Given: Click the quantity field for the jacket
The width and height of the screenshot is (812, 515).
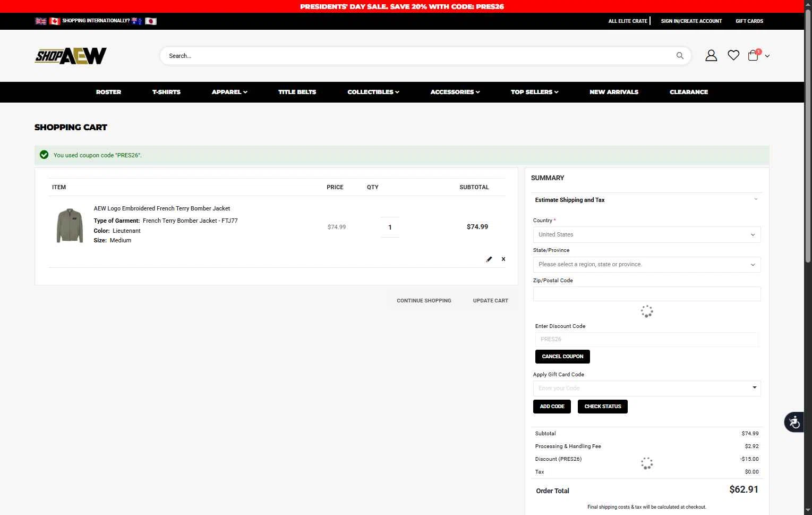Looking at the screenshot, I should point(390,227).
